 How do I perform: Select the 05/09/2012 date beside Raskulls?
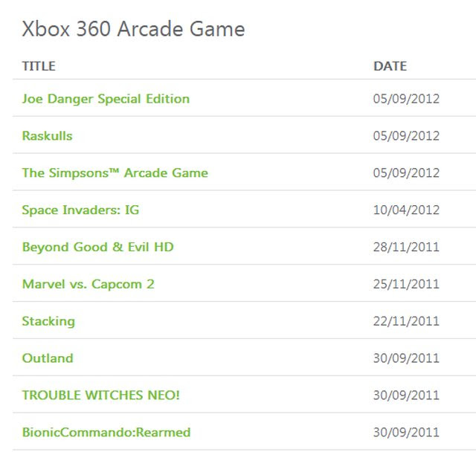point(406,136)
